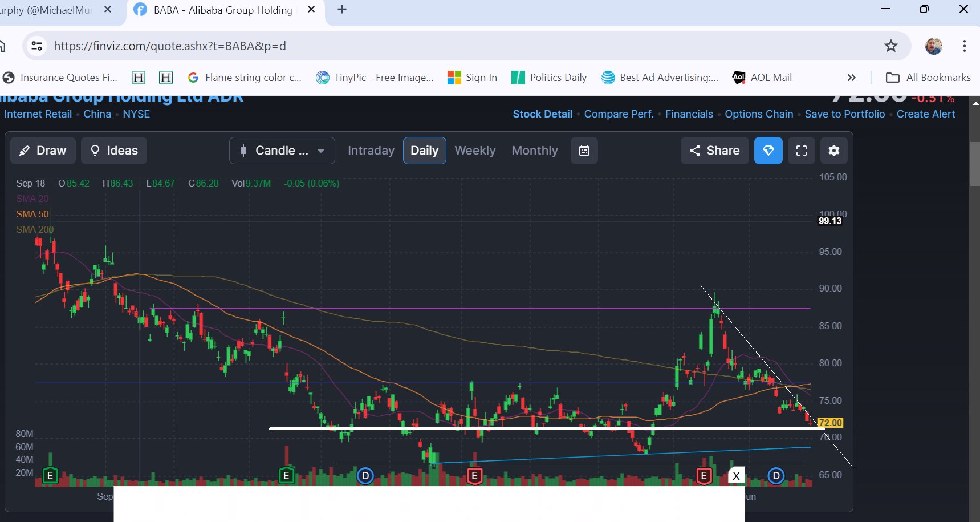
Task: Click the blue diamond premium icon
Action: point(768,151)
